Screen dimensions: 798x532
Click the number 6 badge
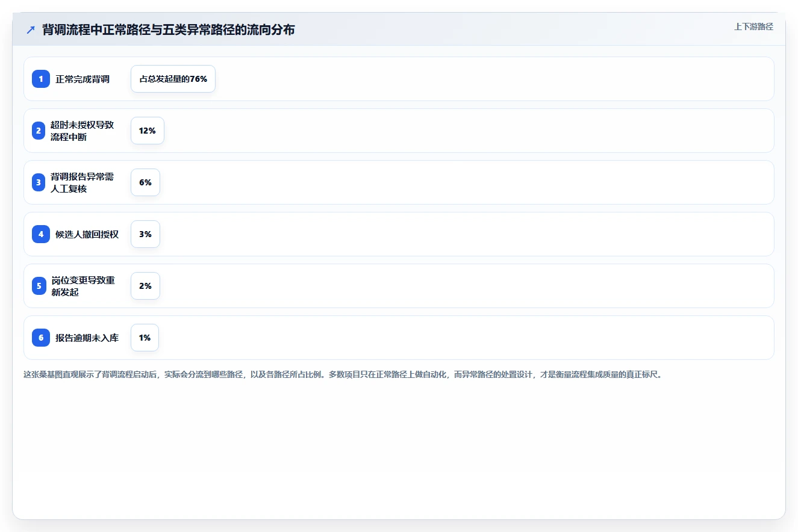click(41, 338)
